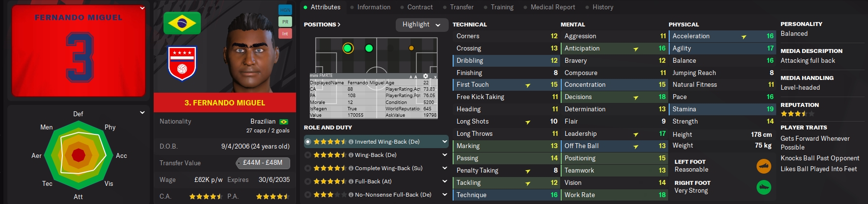This screenshot has width=868, height=204.
Task: Select the Wing-Back (De) role radio button
Action: (x=308, y=155)
